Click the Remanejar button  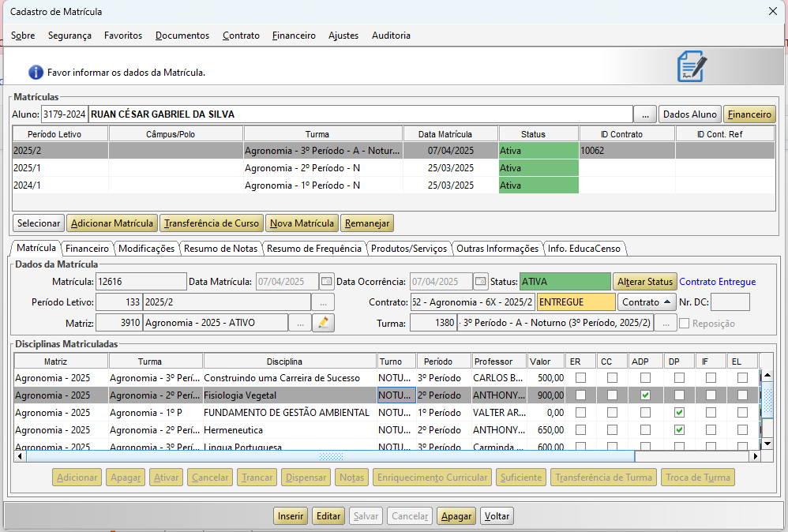[x=367, y=223]
